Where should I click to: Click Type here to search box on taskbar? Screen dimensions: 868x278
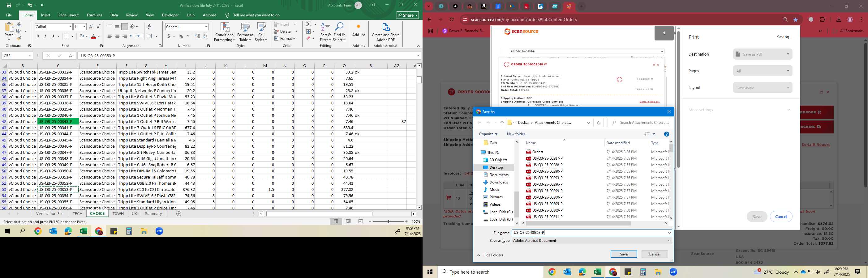490,272
